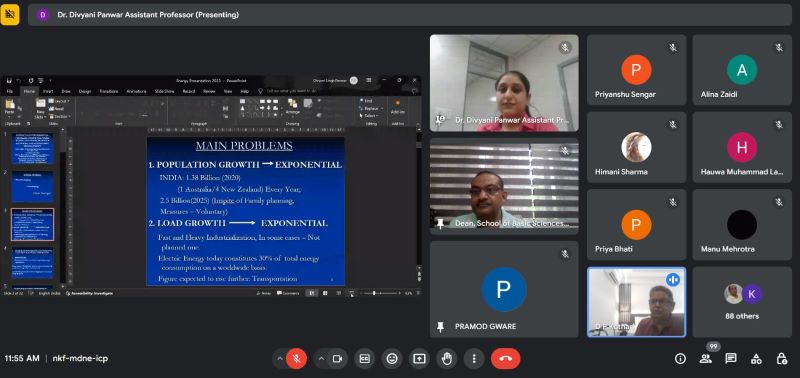
Task: Send an emoji reaction
Action: point(392,359)
